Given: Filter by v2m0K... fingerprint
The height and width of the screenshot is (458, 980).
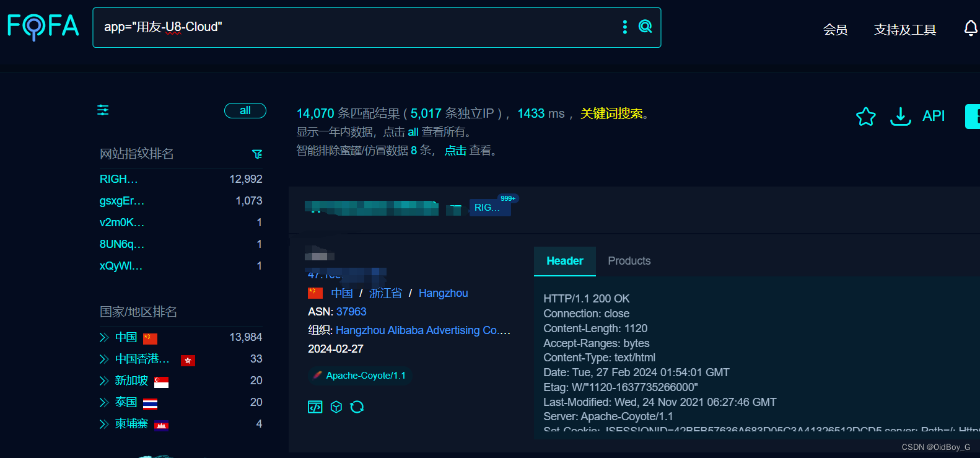Looking at the screenshot, I should [x=122, y=222].
